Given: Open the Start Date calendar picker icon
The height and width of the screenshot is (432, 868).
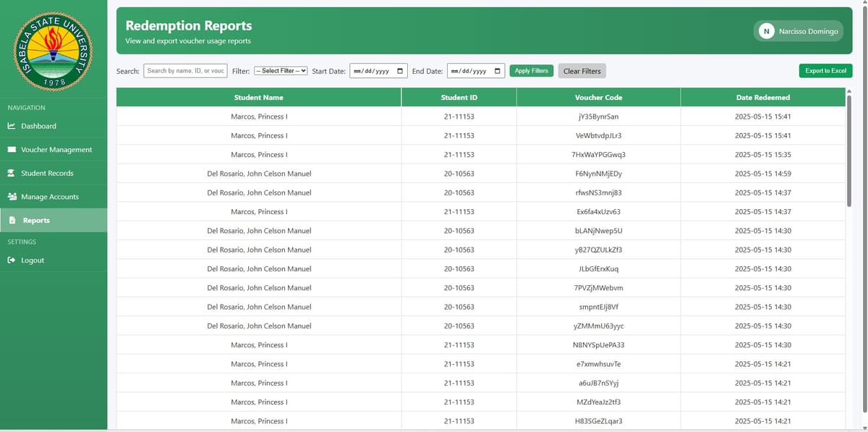Looking at the screenshot, I should (401, 71).
